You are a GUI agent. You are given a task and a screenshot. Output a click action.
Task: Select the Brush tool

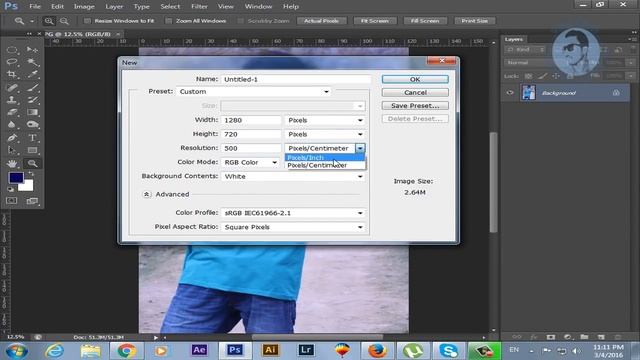coord(32,87)
